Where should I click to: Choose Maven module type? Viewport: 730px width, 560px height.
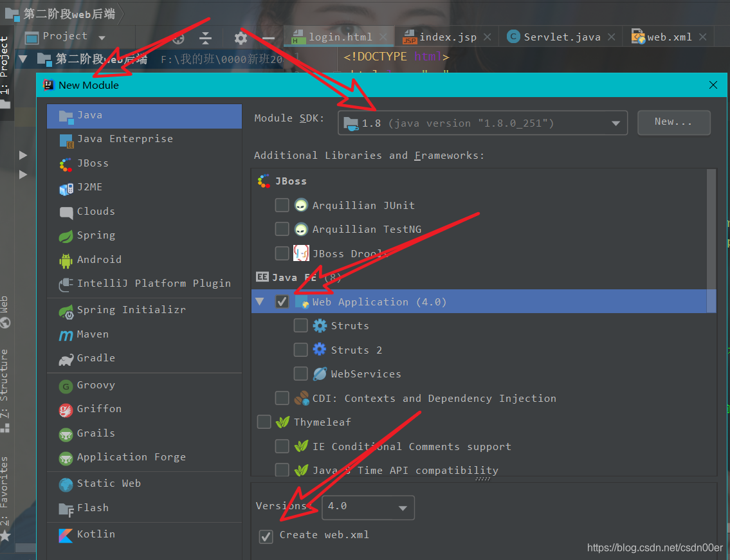144,334
